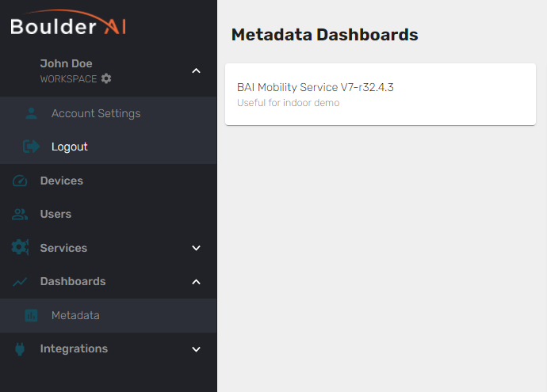Click the Logout arrow icon

tap(32, 147)
